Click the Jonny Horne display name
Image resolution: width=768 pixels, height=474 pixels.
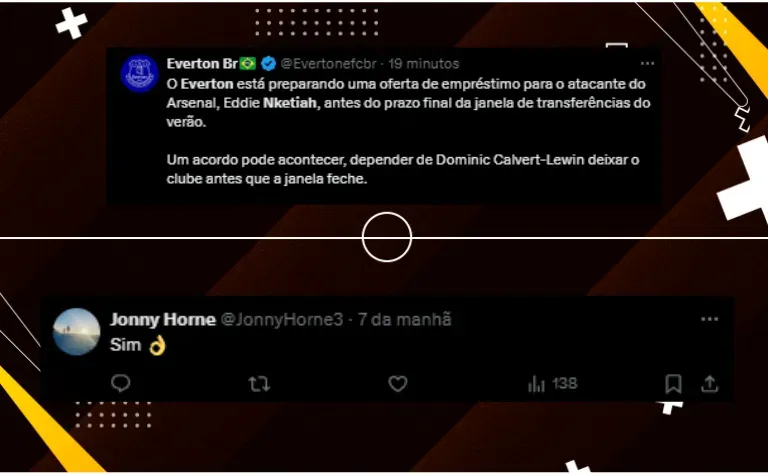[163, 319]
